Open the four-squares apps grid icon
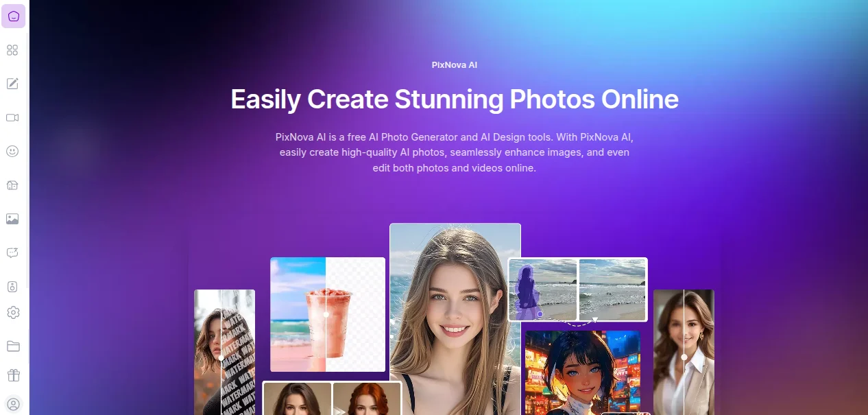 click(12, 50)
